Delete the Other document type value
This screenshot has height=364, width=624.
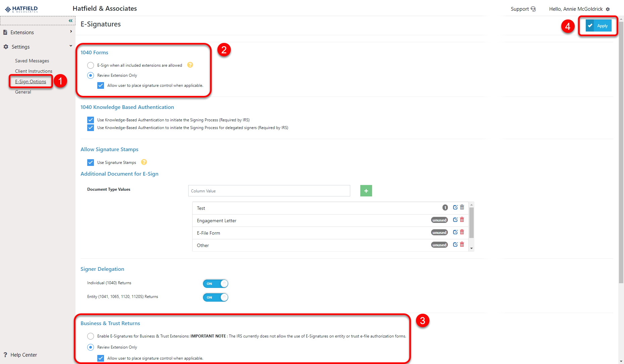[x=462, y=244]
